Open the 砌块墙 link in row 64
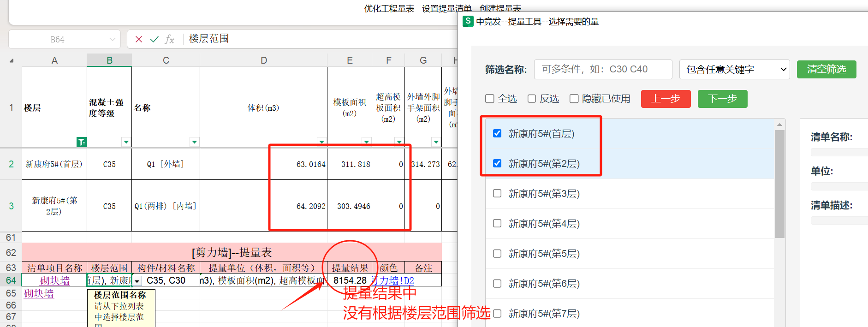 pyautogui.click(x=55, y=280)
